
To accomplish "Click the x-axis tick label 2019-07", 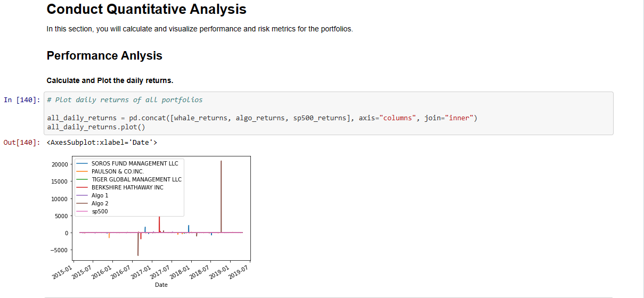I will coord(238,271).
